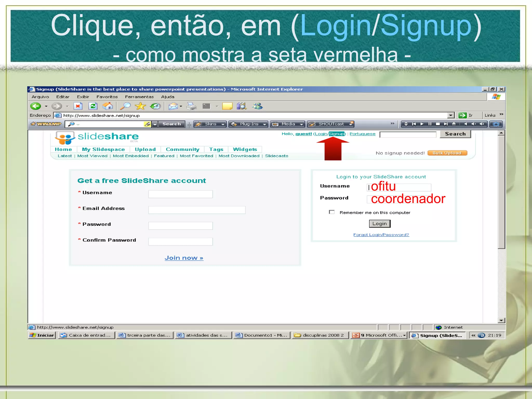This screenshot has height=399, width=532.
Task: Click the Slidecasts link
Action: pyautogui.click(x=276, y=156)
